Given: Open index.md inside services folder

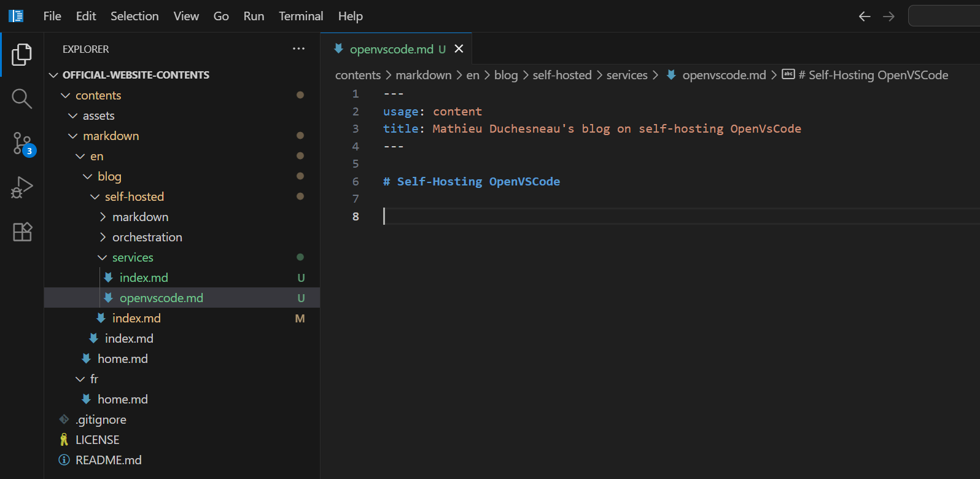Looking at the screenshot, I should coord(182,278).
